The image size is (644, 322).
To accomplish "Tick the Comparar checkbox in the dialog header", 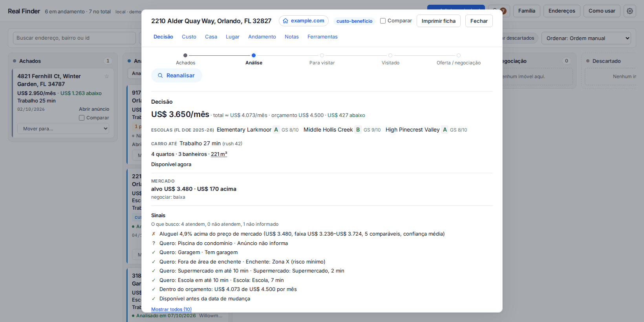I will point(383,21).
